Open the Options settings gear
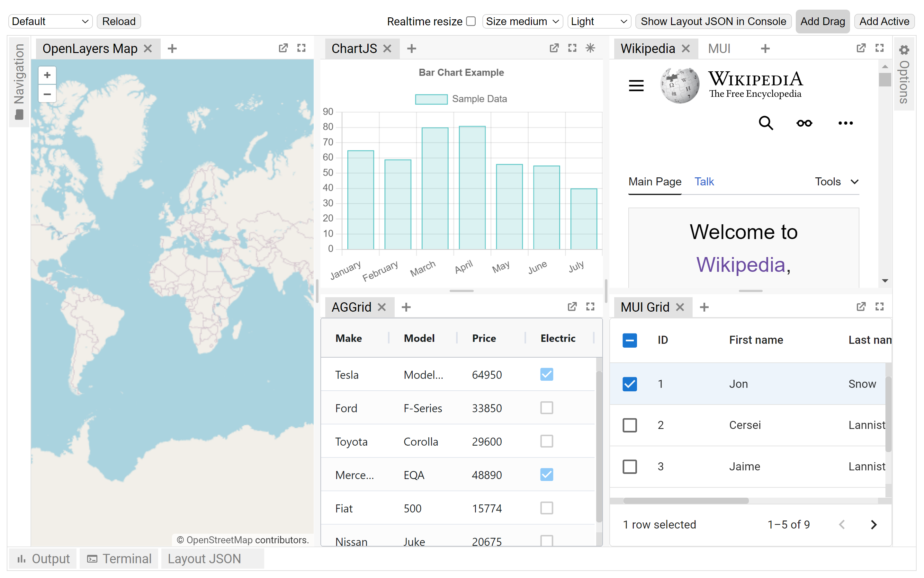The image size is (924, 578). 904,49
